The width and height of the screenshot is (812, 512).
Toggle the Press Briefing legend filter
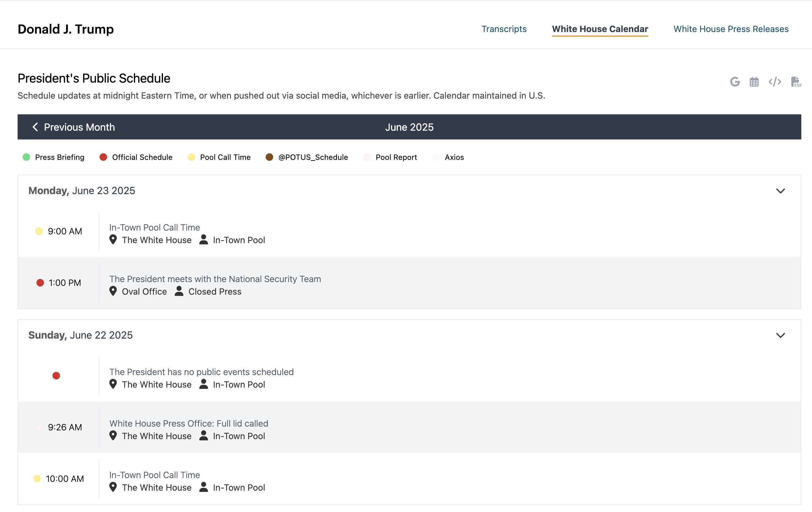(x=53, y=157)
